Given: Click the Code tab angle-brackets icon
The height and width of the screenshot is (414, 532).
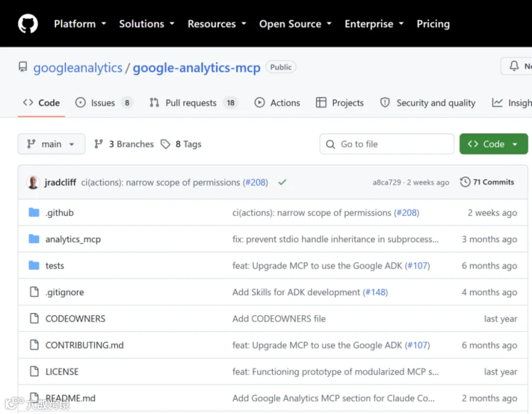Looking at the screenshot, I should 28,102.
